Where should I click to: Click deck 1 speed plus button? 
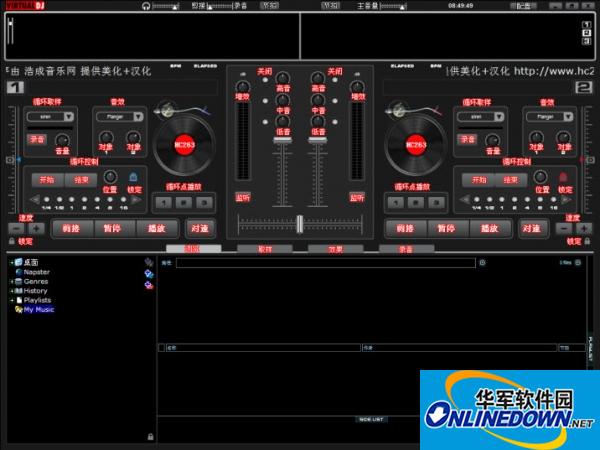tap(36, 229)
